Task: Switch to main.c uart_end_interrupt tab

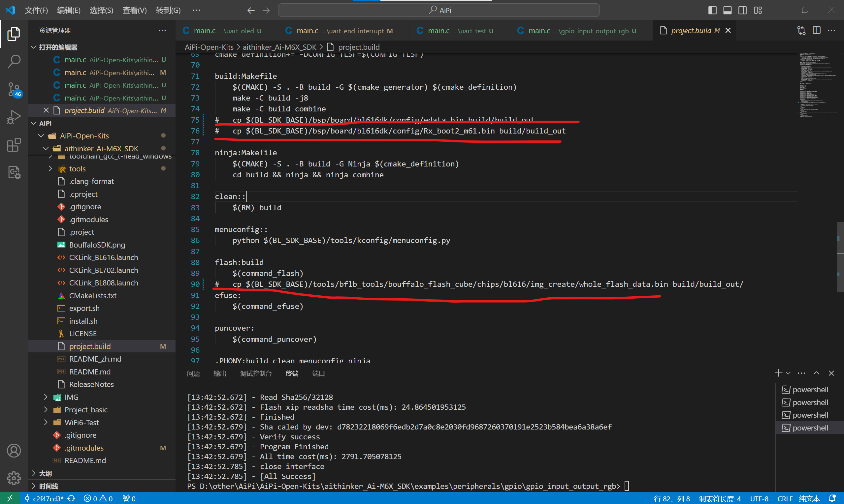Action: click(344, 31)
